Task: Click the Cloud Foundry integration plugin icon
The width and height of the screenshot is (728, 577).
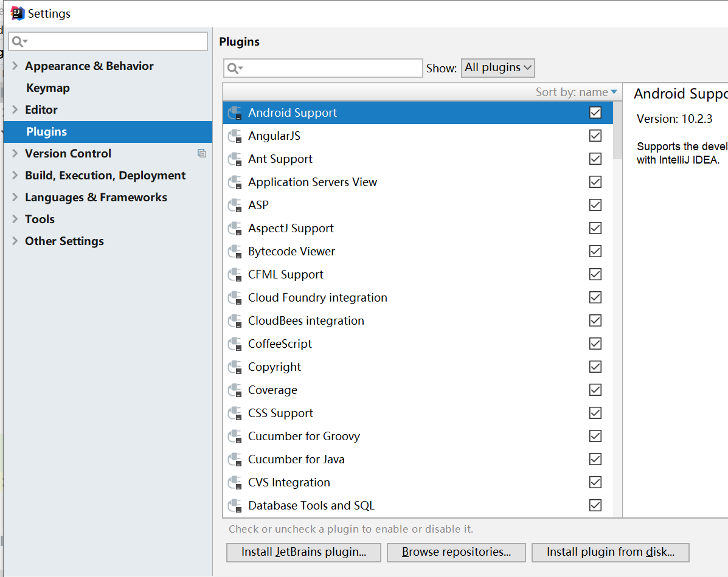Action: pos(235,297)
